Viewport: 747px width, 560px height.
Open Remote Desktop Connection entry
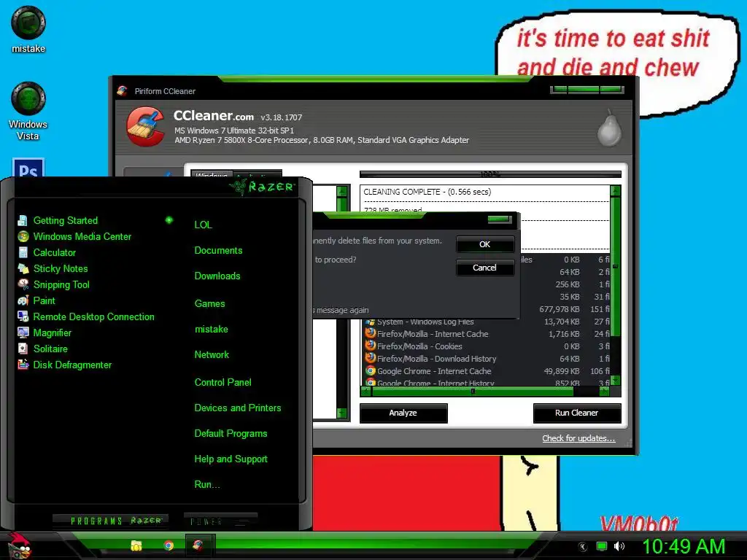(93, 316)
